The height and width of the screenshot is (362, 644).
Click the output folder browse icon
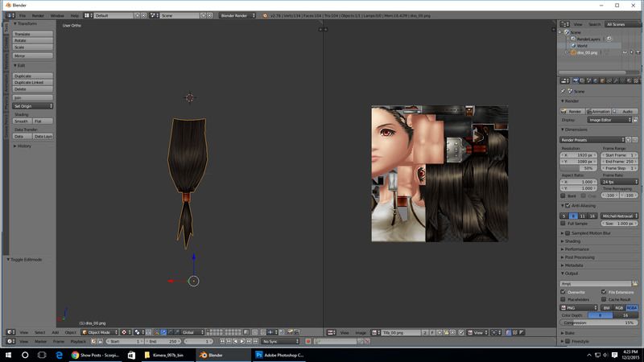point(635,284)
